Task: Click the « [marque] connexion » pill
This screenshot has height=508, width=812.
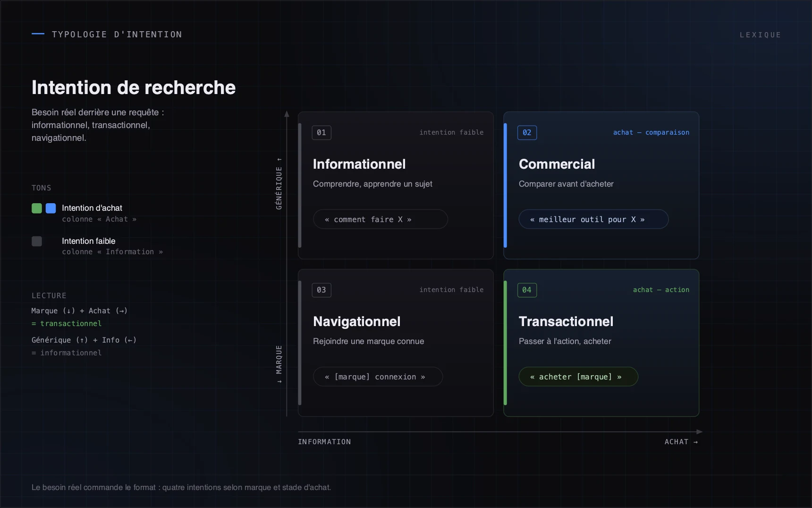Action: [378, 377]
